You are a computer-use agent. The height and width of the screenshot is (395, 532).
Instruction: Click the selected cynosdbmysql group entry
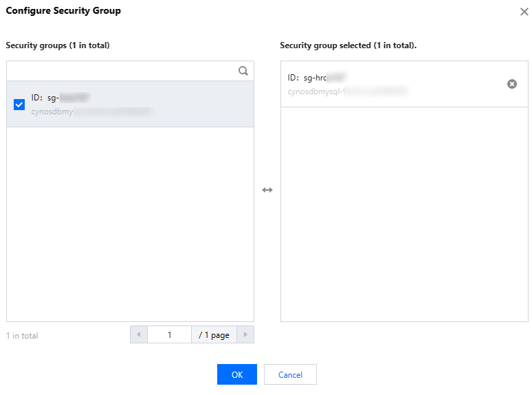coord(385,84)
